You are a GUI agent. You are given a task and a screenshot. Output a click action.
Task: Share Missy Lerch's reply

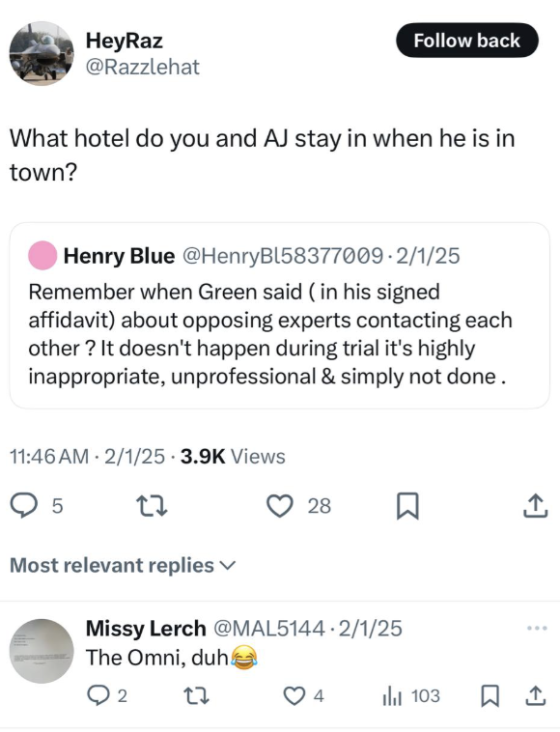click(535, 695)
